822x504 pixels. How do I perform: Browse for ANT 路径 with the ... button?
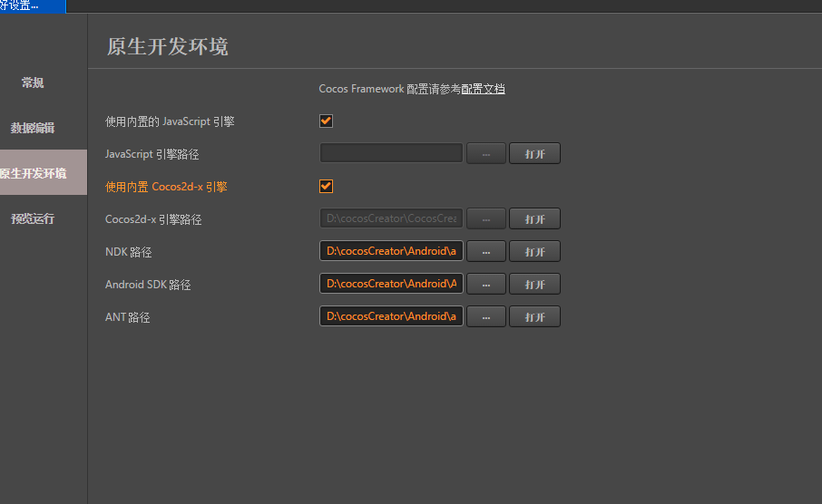tap(486, 316)
